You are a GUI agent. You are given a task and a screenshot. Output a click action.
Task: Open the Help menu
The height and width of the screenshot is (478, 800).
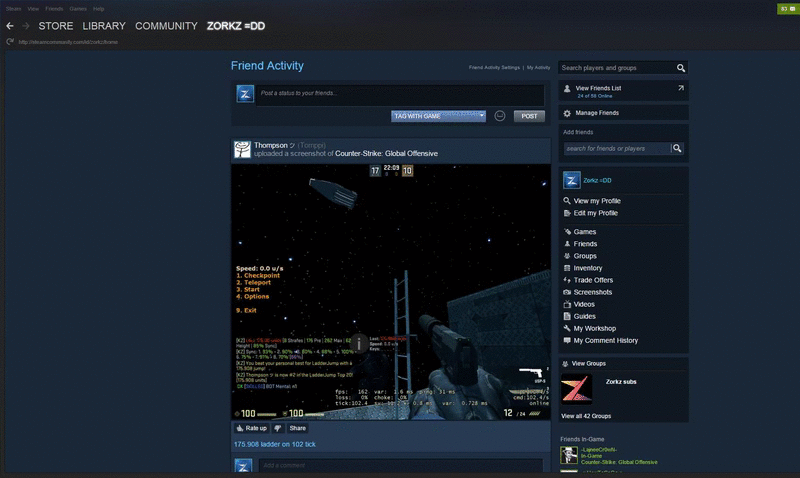[x=98, y=9]
